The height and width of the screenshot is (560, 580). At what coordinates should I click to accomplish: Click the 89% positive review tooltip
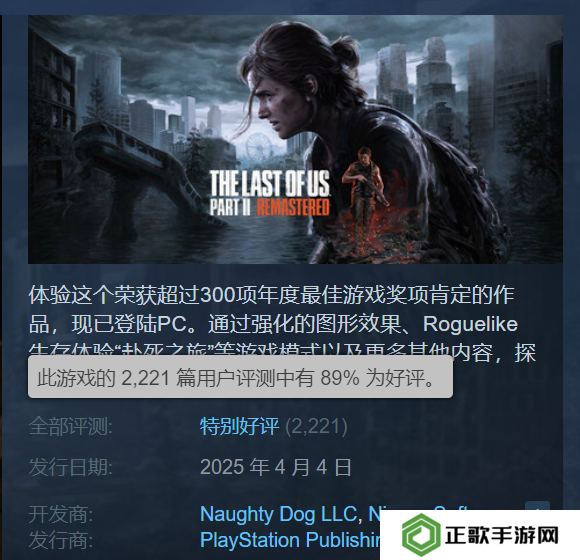pyautogui.click(x=240, y=378)
